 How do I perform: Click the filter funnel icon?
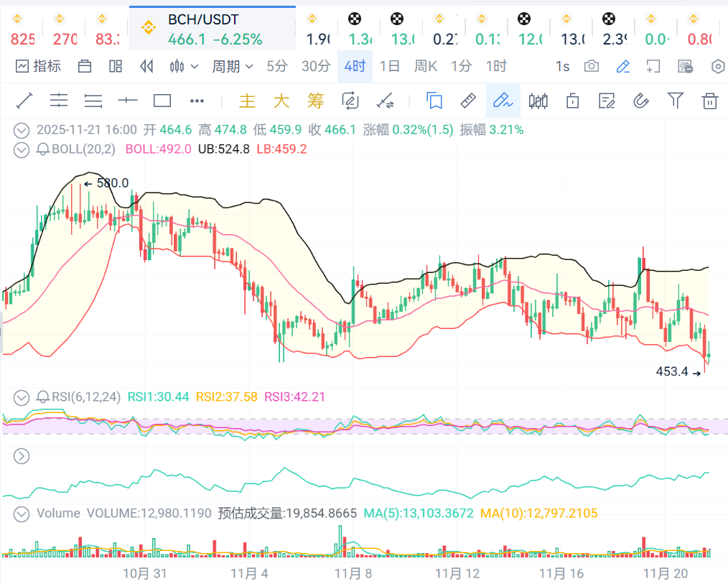point(675,101)
